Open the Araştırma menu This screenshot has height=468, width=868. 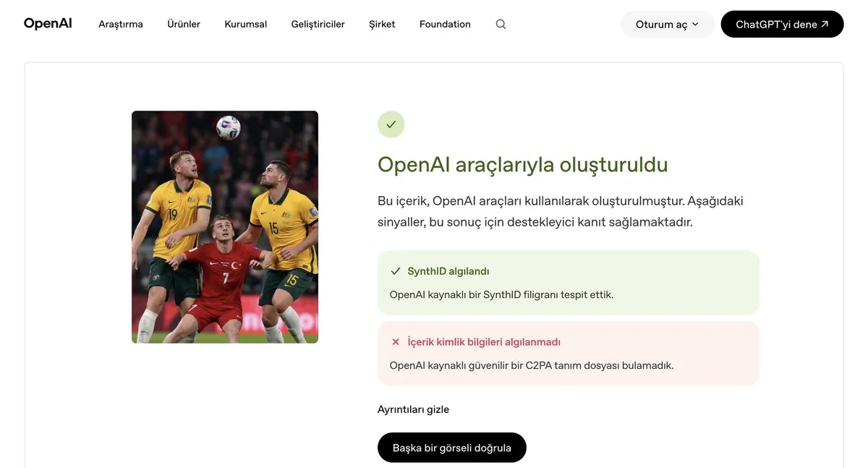[121, 24]
